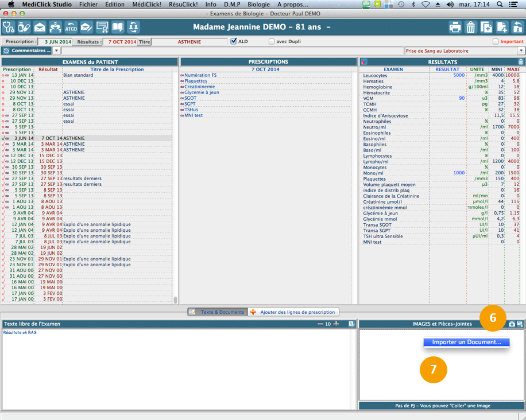Image resolution: width=526 pixels, height=420 pixels.
Task: Select 'Importer un Document...' menu entry
Action: (x=466, y=343)
